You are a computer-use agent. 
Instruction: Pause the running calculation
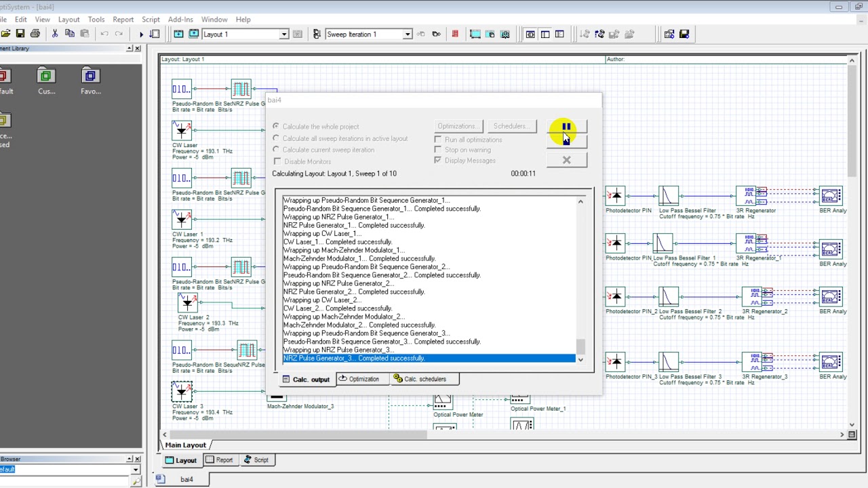566,127
